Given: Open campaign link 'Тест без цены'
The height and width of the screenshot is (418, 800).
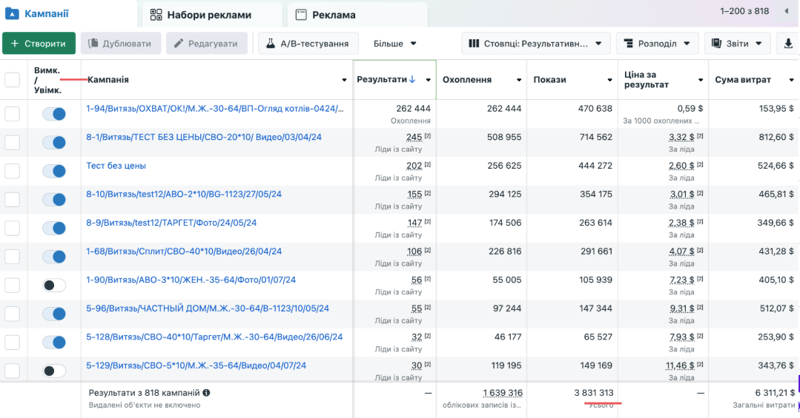Looking at the screenshot, I should point(116,165).
